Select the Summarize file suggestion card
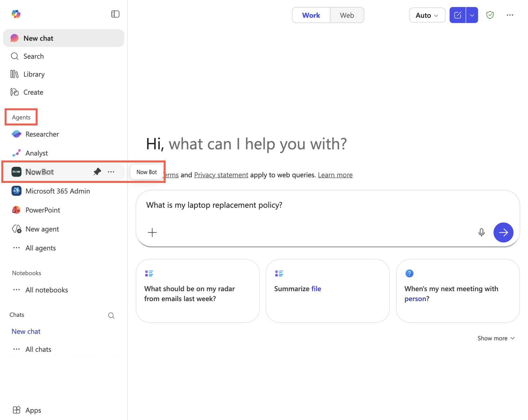Screen dimensions: 528x420 [x=328, y=291]
